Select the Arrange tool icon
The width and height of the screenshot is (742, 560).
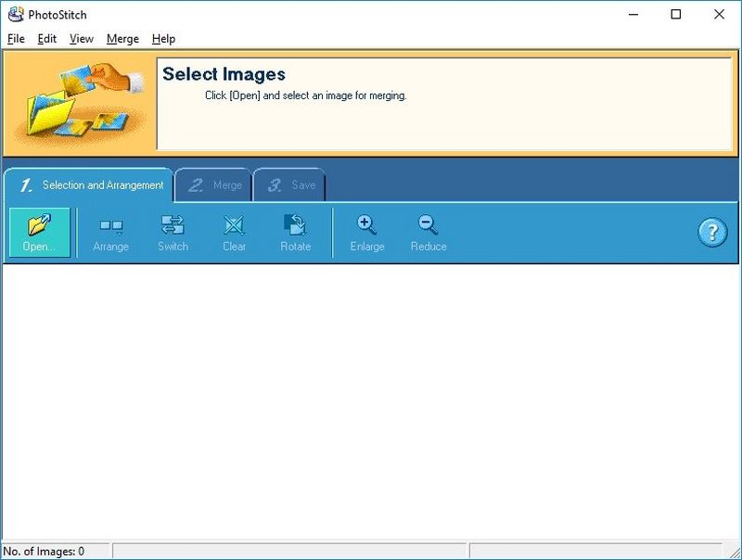point(111,225)
